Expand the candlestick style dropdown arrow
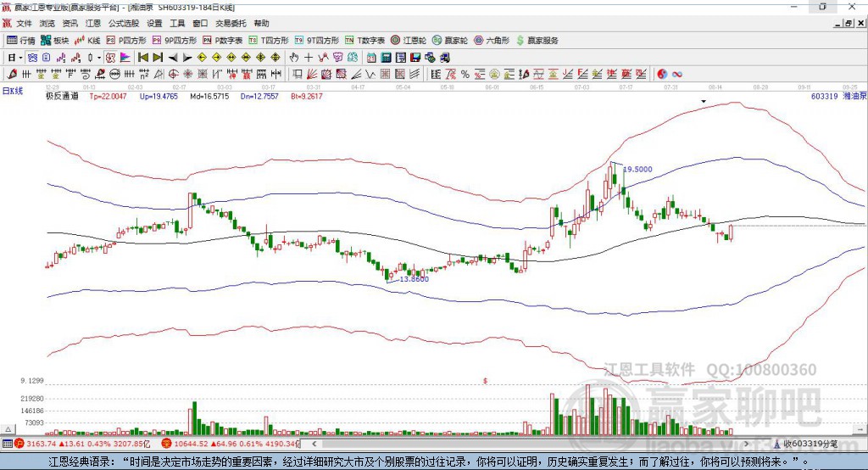Image resolution: width=868 pixels, height=470 pixels. pos(99,58)
